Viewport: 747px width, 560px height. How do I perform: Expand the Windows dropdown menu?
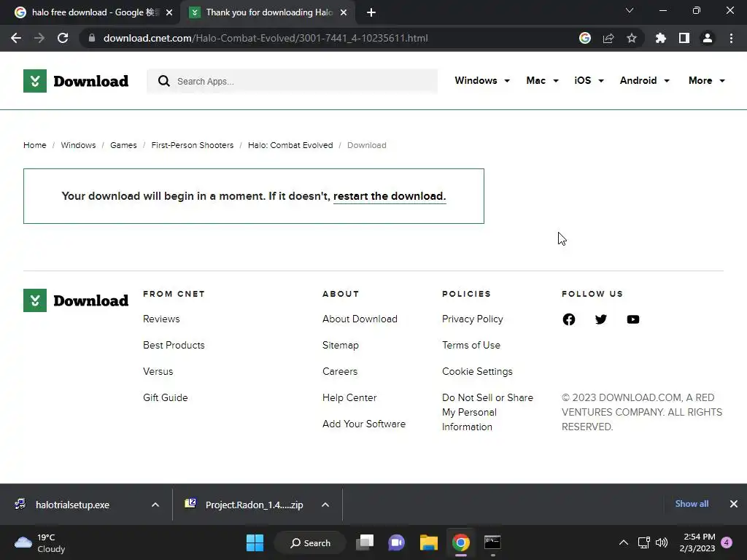tap(482, 80)
